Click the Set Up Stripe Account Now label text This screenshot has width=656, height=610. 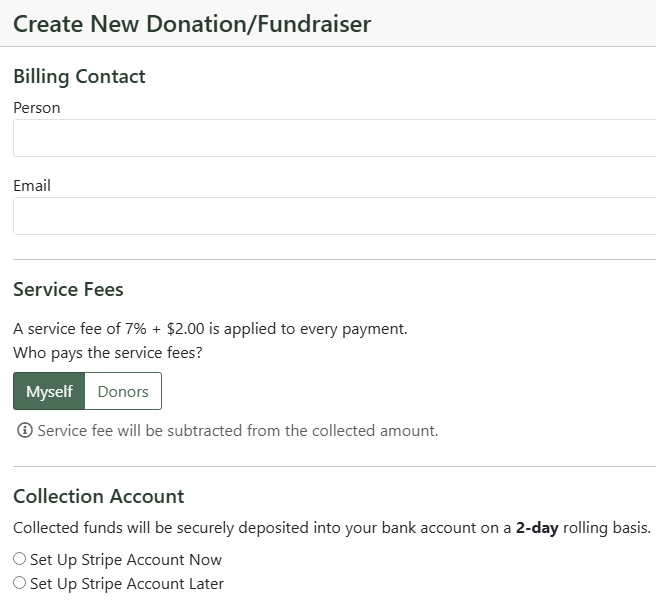[x=126, y=559]
